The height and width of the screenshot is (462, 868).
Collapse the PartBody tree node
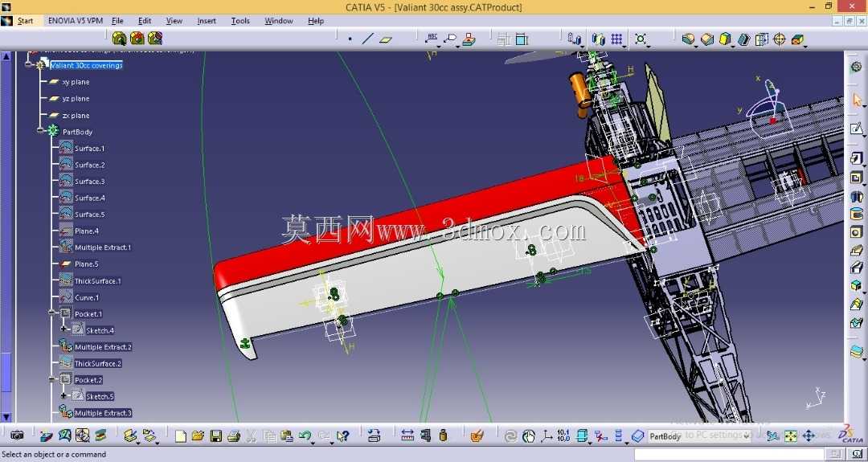(x=40, y=131)
